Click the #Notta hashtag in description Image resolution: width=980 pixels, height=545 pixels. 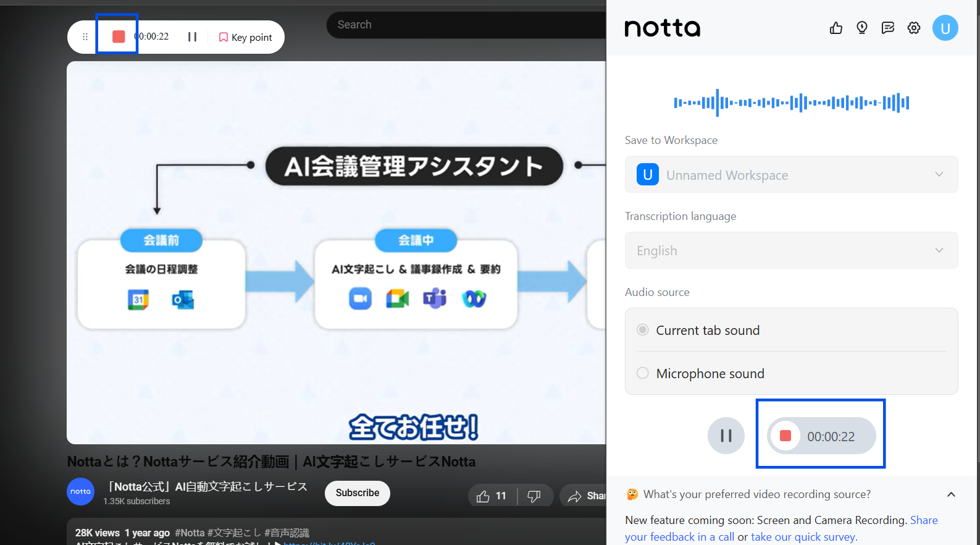tap(190, 533)
